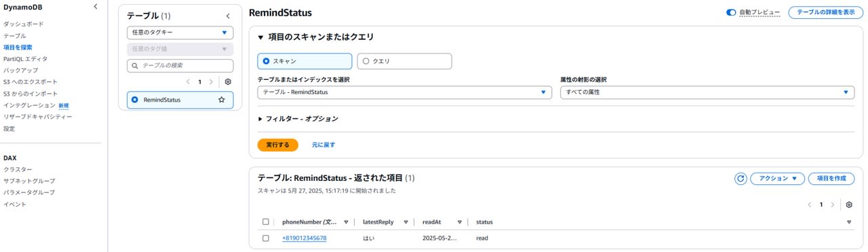
Task: Go to next page of returned items
Action: click(x=833, y=205)
